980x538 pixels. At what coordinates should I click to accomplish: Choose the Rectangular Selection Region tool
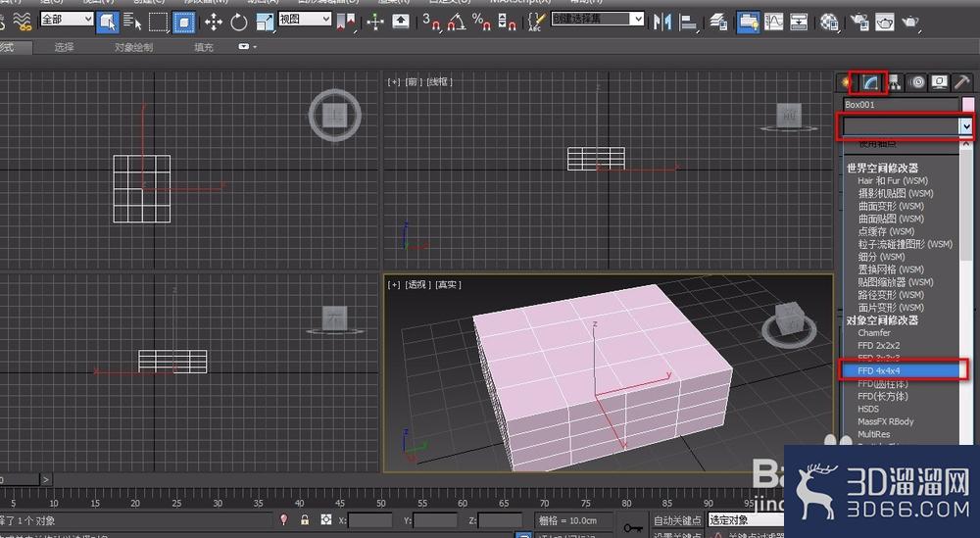coord(158,23)
